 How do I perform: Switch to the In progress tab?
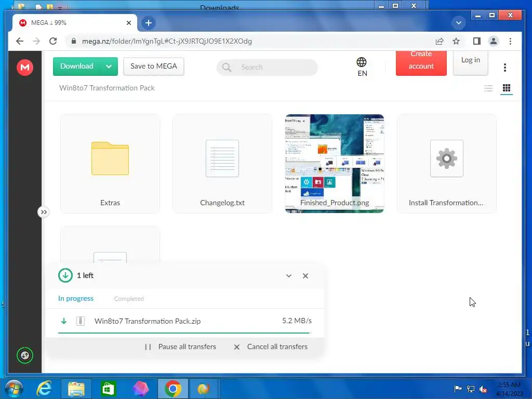tap(76, 299)
